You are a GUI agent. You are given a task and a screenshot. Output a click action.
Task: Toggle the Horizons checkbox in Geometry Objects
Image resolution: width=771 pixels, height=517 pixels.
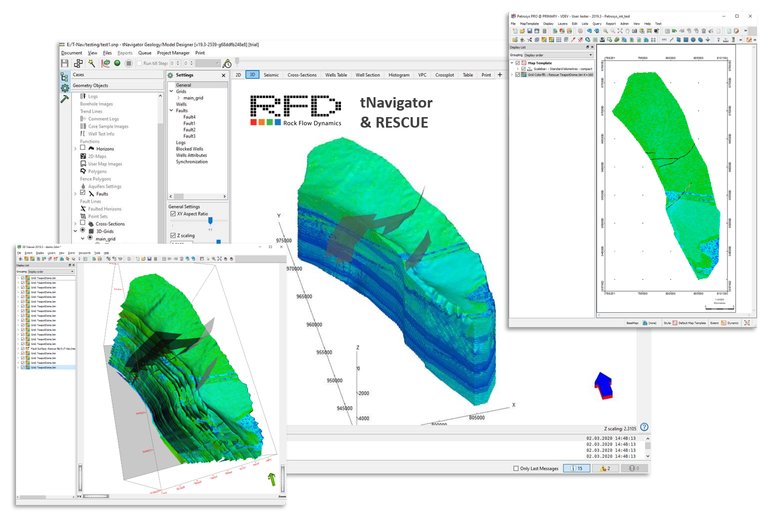point(83,148)
